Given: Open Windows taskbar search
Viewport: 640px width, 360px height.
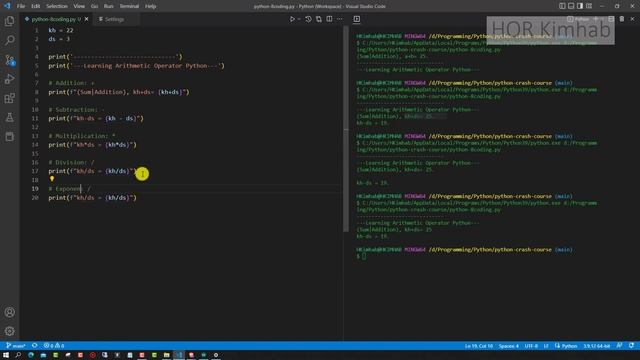Looking at the screenshot, I should tap(18, 355).
